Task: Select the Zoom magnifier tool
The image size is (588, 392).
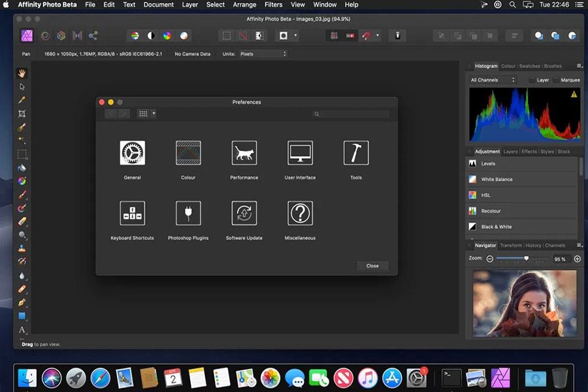Action: [x=22, y=235]
